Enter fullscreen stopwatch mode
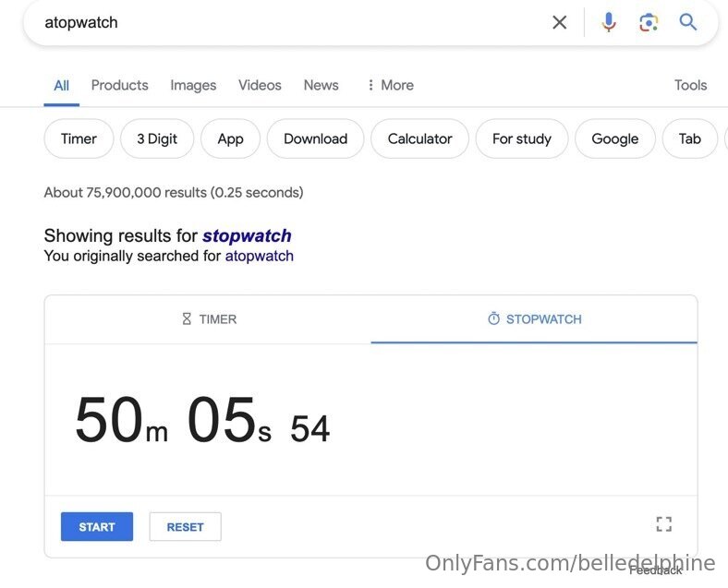 [x=663, y=524]
